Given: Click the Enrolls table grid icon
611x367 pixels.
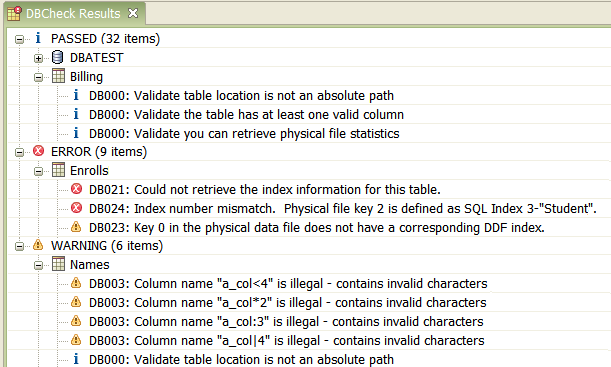Looking at the screenshot, I should (58, 170).
